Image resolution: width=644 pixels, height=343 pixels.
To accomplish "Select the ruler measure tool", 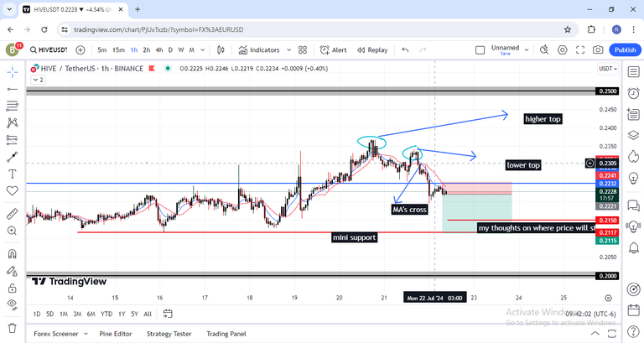I will point(13,214).
